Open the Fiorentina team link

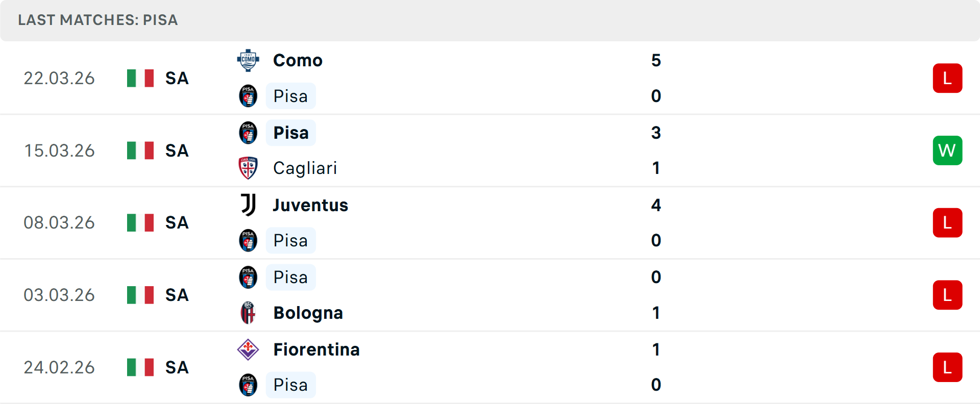click(x=316, y=349)
